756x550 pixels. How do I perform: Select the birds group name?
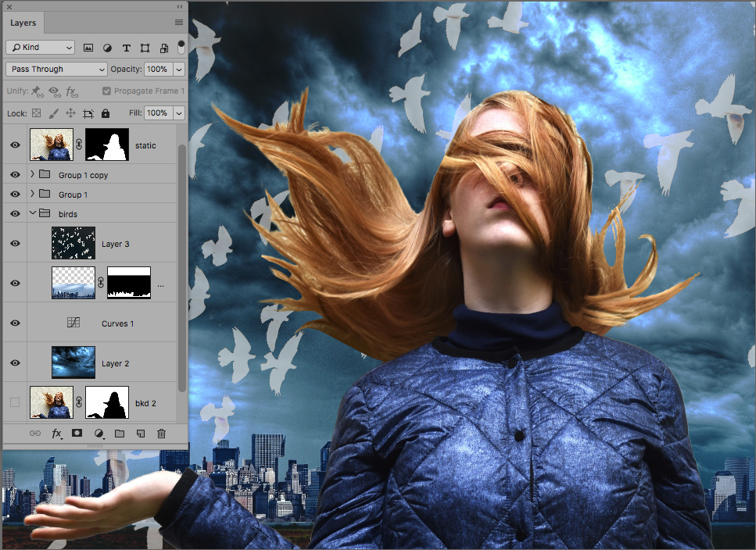(68, 214)
